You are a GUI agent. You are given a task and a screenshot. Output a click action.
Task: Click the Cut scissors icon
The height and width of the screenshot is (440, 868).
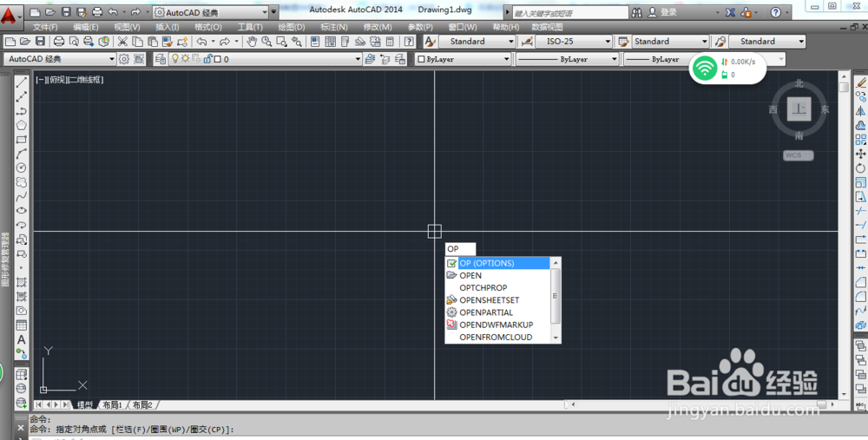[122, 42]
